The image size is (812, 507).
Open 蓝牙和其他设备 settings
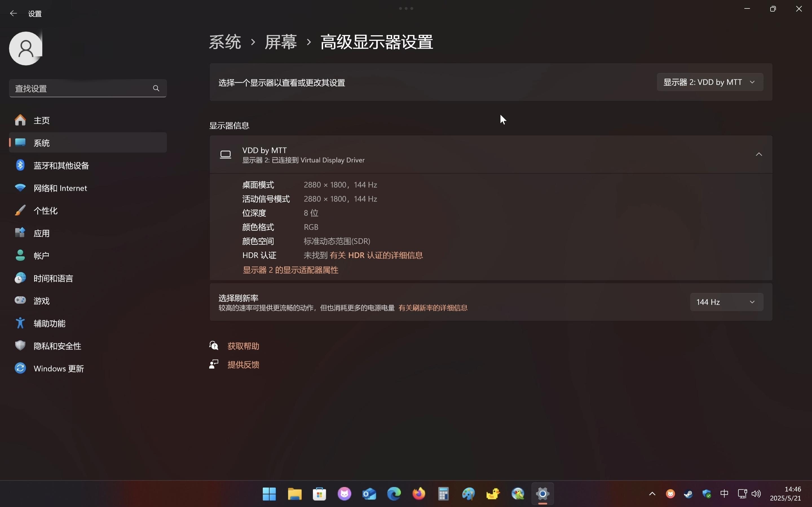pos(88,165)
